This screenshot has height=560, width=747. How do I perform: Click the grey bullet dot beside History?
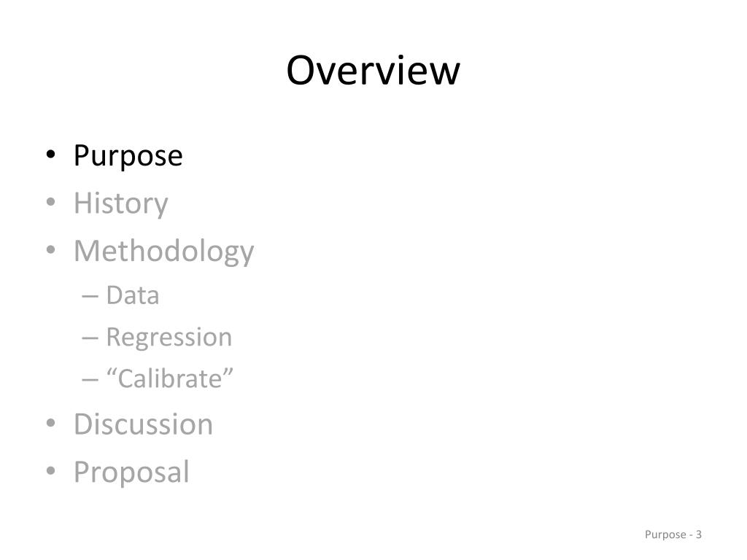click(51, 202)
